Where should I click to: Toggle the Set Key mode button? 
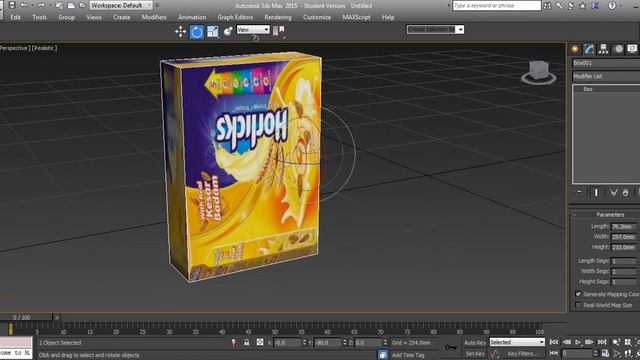pos(475,353)
